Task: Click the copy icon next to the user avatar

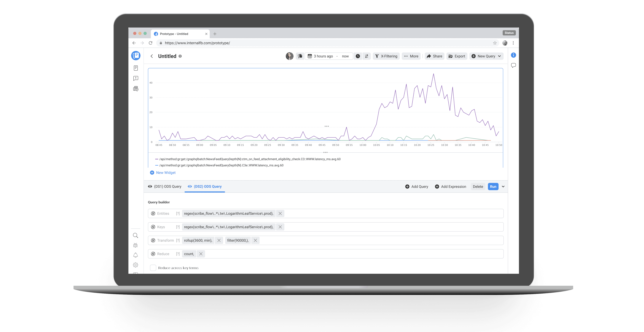Action: pyautogui.click(x=300, y=56)
